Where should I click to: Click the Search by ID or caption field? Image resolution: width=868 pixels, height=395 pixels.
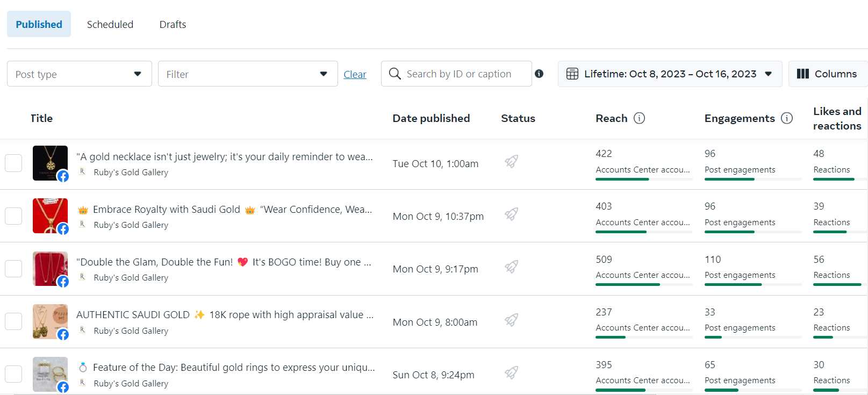[462, 74]
